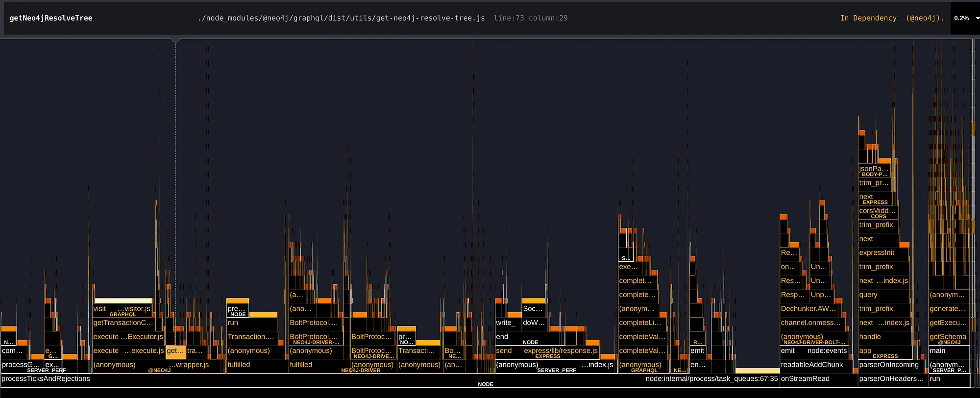This screenshot has height=398, width=980.
Task: Open the 0.2% dropdown arrow
Action: tap(977, 18)
